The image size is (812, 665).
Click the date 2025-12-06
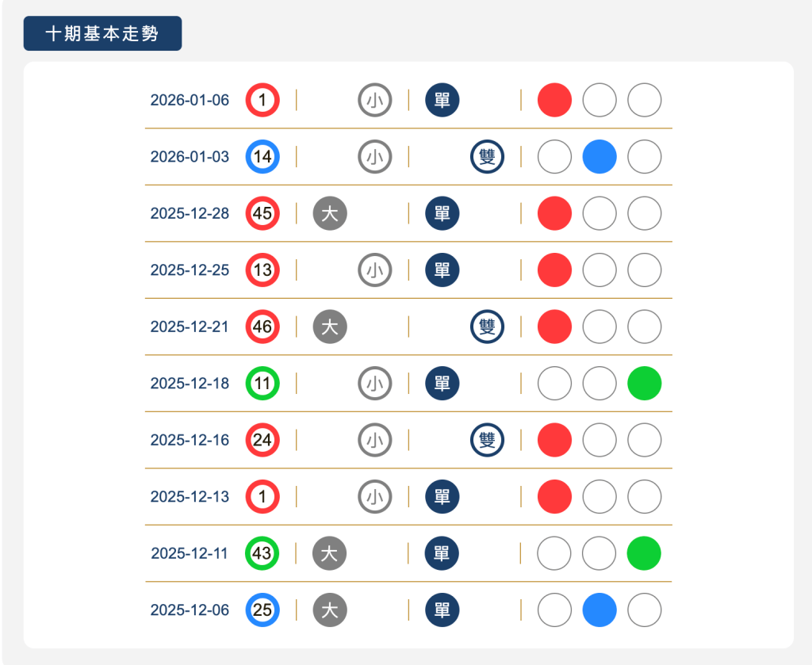point(190,610)
